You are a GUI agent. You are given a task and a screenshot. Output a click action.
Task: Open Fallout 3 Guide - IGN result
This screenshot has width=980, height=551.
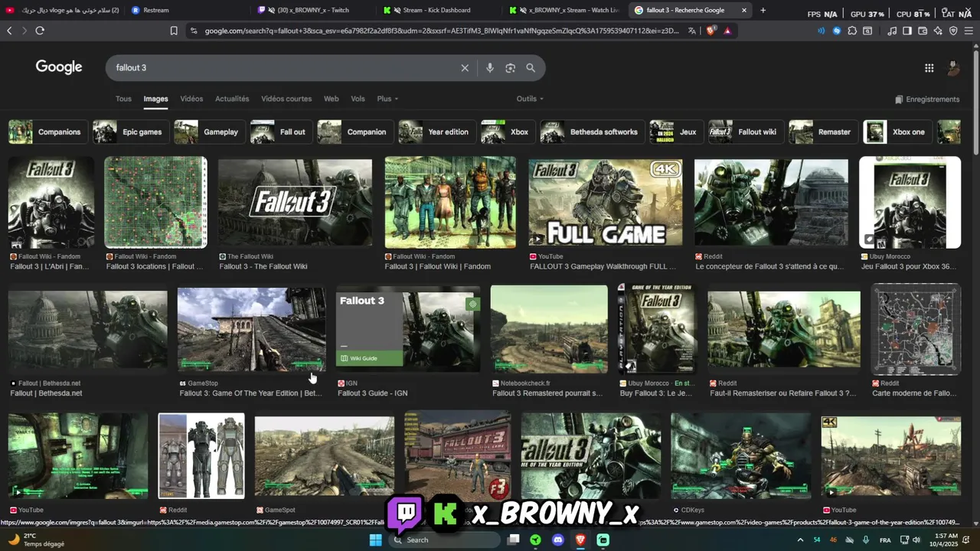pos(373,393)
